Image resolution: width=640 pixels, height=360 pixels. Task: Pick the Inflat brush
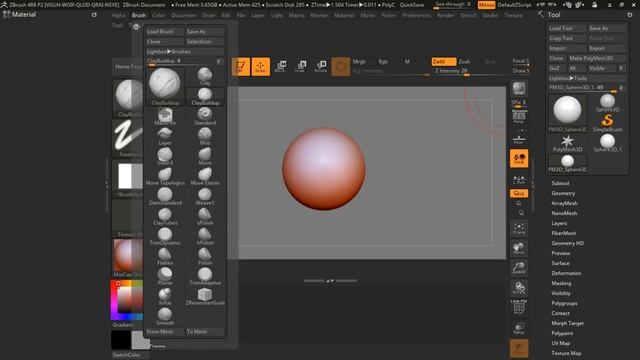tap(165, 296)
